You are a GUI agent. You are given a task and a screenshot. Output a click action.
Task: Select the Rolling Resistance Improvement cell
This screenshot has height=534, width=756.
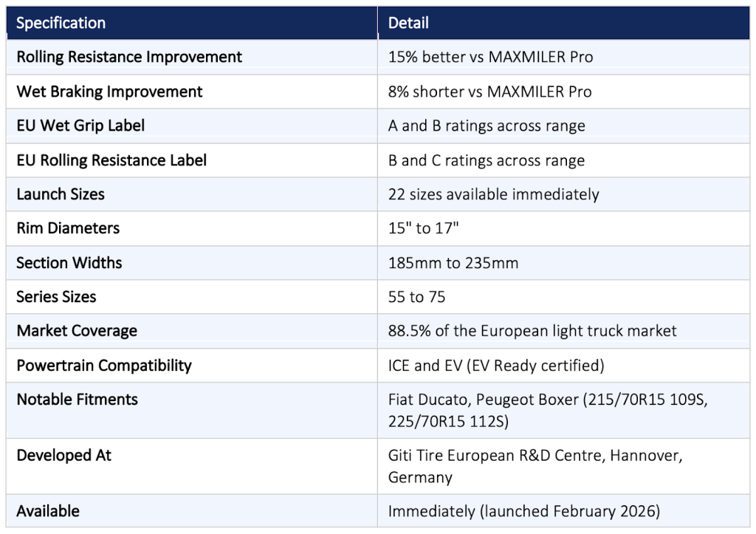(x=129, y=57)
